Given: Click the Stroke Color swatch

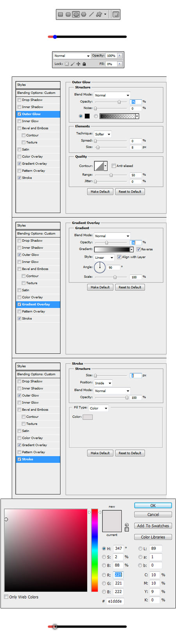Looking at the screenshot, I should (x=88, y=417).
